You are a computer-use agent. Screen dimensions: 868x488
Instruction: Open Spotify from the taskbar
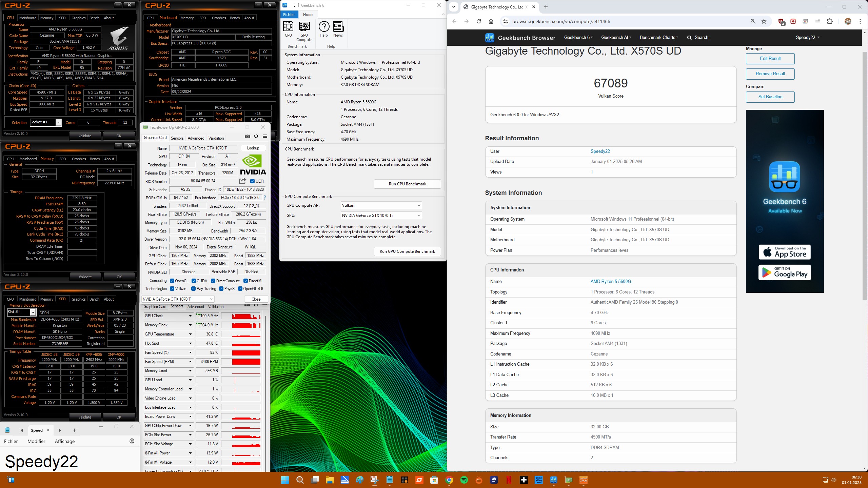464,480
